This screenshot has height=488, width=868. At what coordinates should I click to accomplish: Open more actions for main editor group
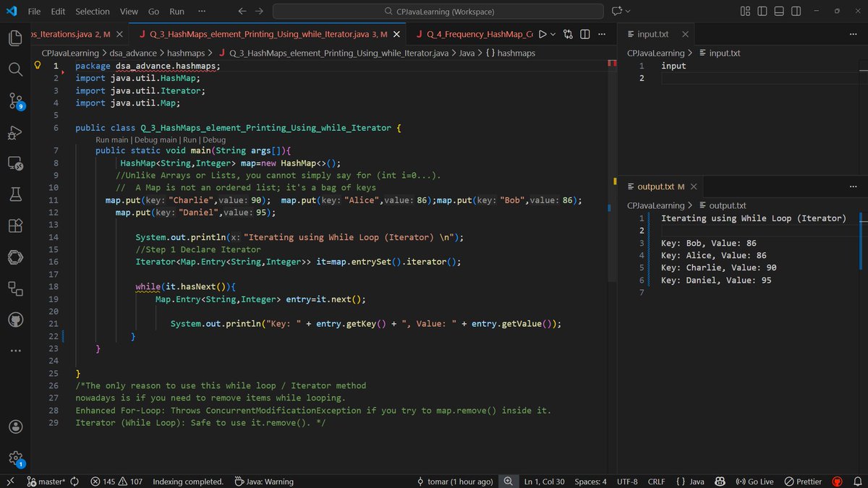[x=601, y=34]
